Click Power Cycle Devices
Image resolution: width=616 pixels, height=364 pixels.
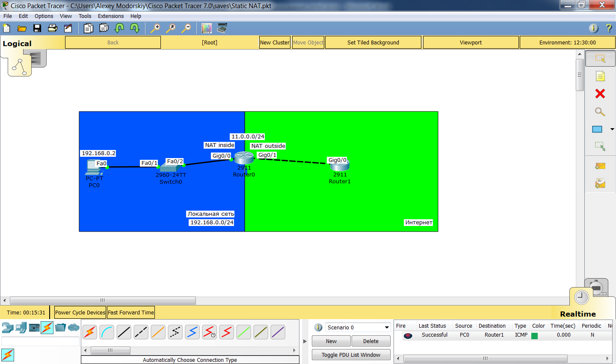pos(80,312)
